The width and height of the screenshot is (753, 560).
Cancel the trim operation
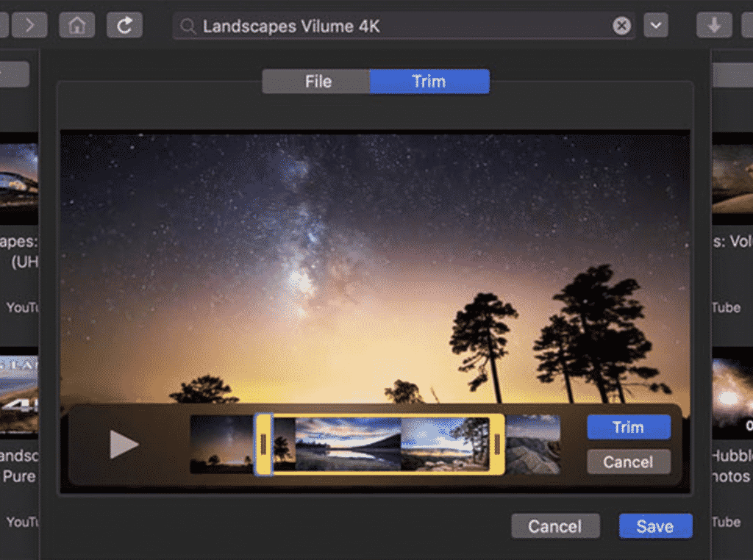click(x=629, y=462)
